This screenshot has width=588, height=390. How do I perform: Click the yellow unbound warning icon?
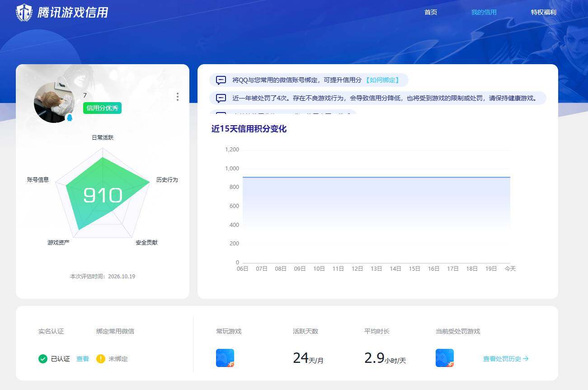pos(101,359)
